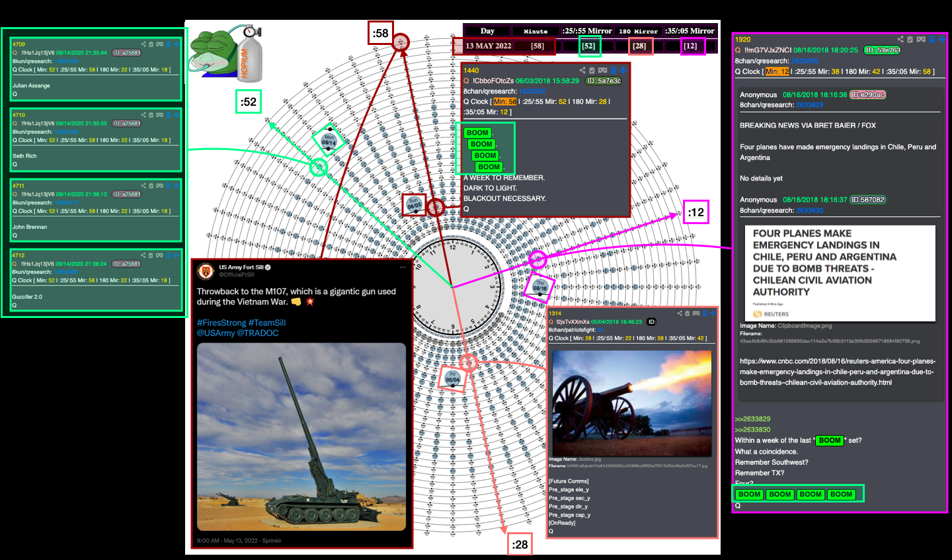This screenshot has height=560, width=952.
Task: Click the 180 Mirror column header
Action: 638,31
